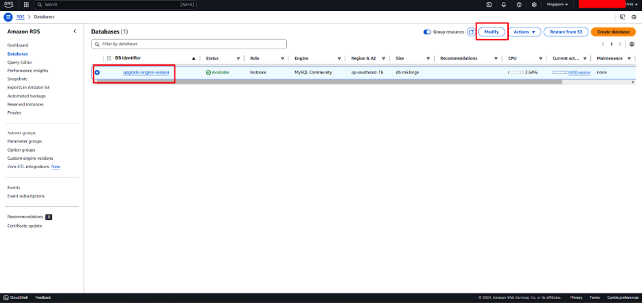Open Zero-ETL integrations
The image size is (644, 303).
click(x=28, y=167)
